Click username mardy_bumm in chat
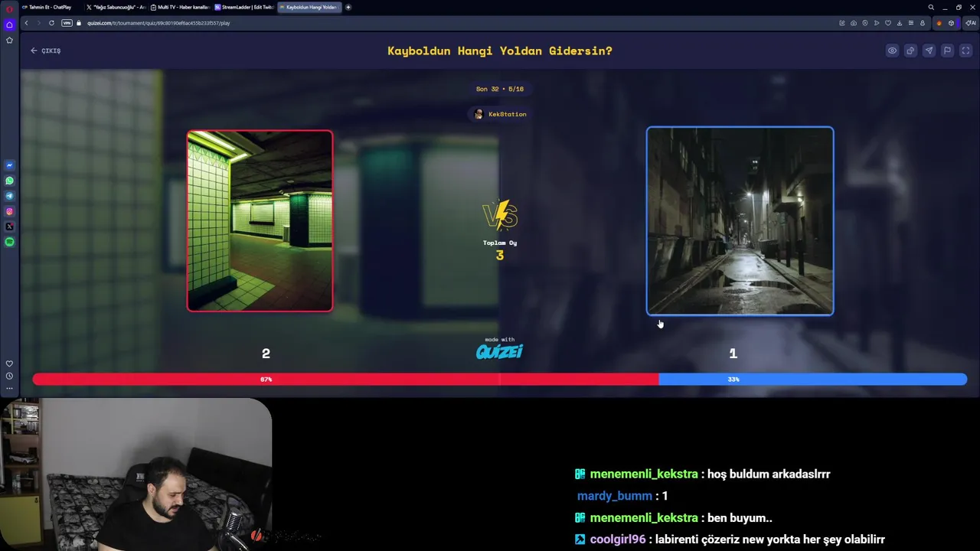The image size is (980, 551). coord(615,496)
